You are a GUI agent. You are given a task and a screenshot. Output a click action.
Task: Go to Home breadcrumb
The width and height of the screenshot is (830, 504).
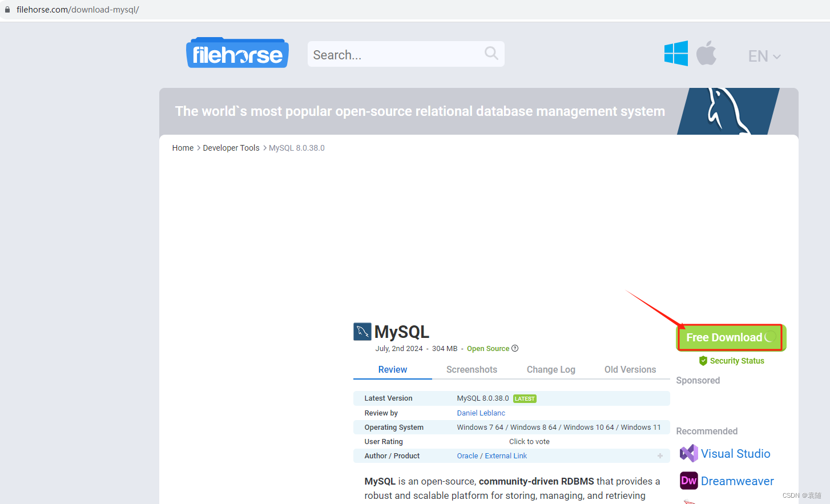(183, 148)
